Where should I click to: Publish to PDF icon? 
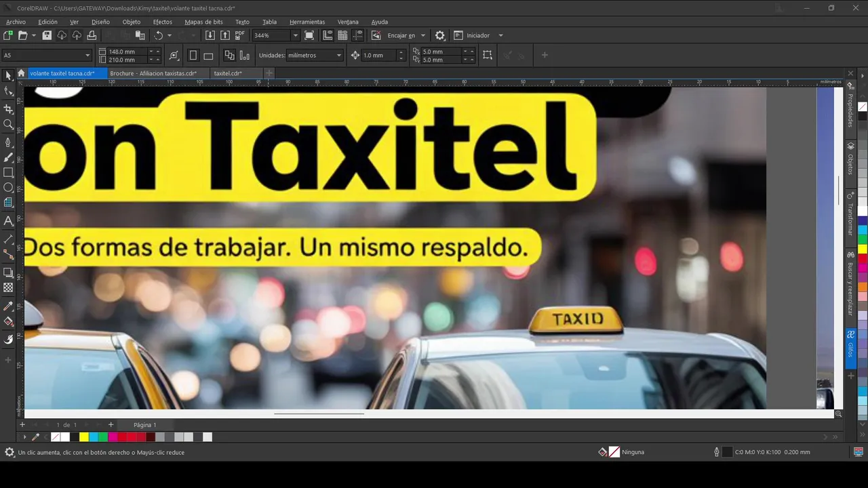coord(240,35)
